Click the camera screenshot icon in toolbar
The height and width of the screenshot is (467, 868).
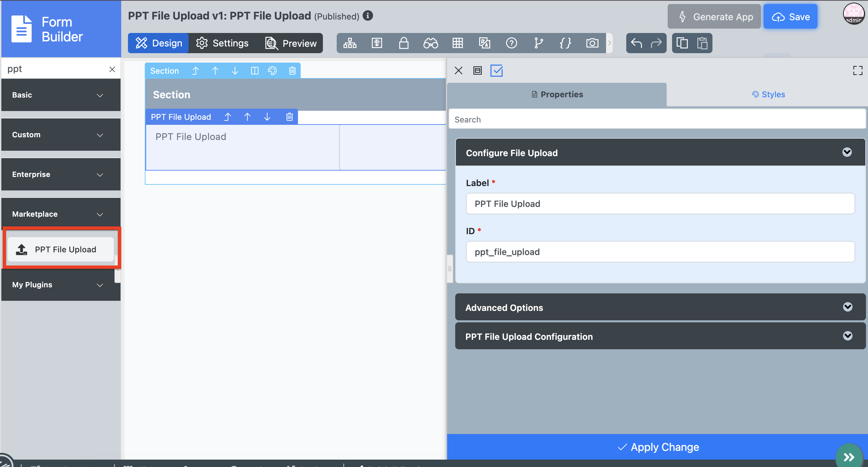pyautogui.click(x=592, y=43)
